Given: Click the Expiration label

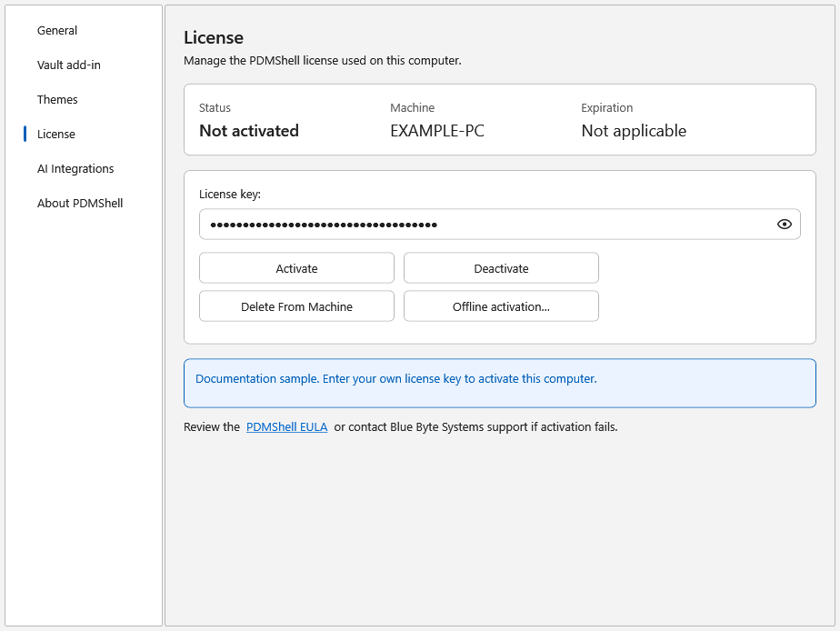Looking at the screenshot, I should [607, 107].
